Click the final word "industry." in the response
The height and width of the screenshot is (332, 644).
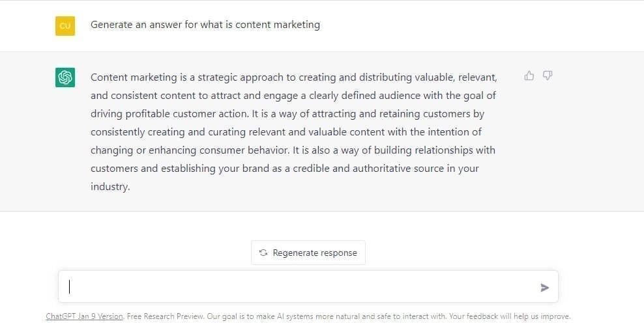[110, 186]
